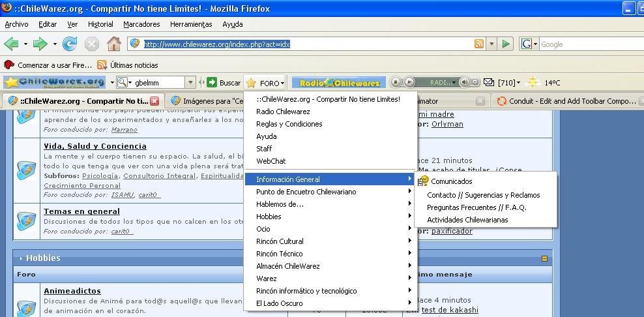This screenshot has width=644, height=317.
Task: Choose WebChat from the FORO menu
Action: (x=331, y=160)
